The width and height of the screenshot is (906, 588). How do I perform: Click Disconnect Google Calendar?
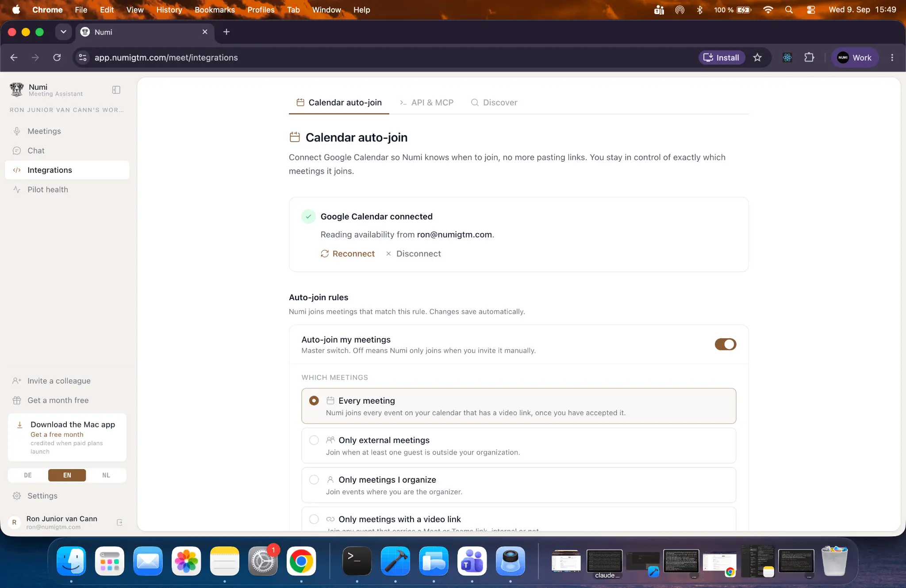click(413, 254)
